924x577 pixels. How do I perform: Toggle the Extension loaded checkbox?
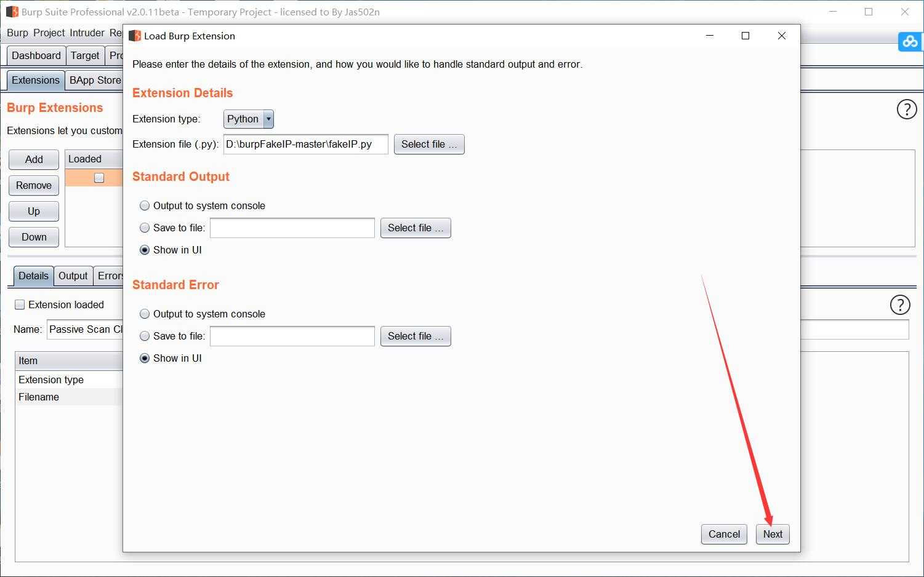point(20,304)
